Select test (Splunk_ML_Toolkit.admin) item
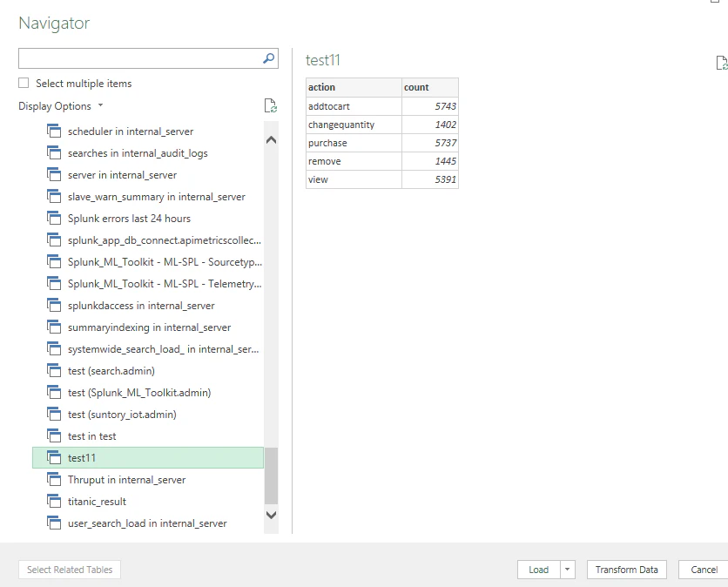 [148, 393]
